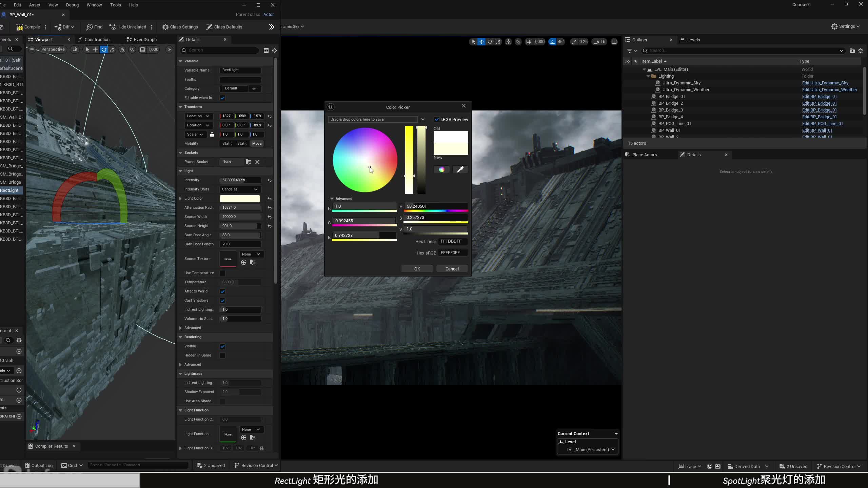
Task: Open outliner settings gear icon
Action: [860, 50]
